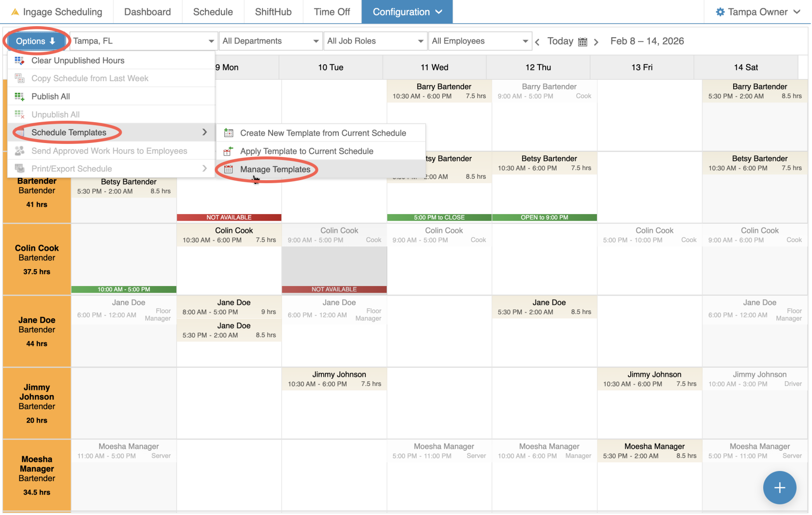Go to the next week arrow
This screenshot has height=515, width=812.
click(596, 42)
